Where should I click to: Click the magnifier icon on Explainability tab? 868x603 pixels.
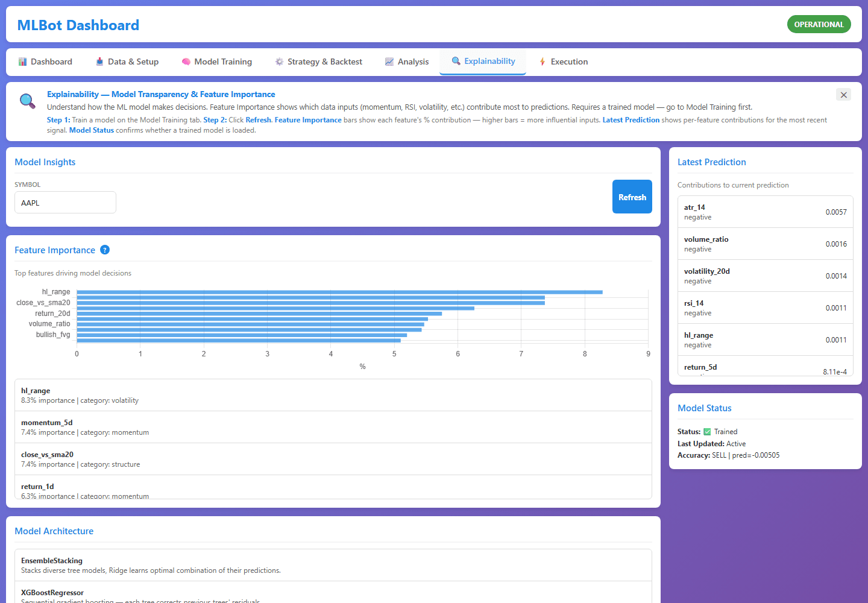[x=456, y=61]
